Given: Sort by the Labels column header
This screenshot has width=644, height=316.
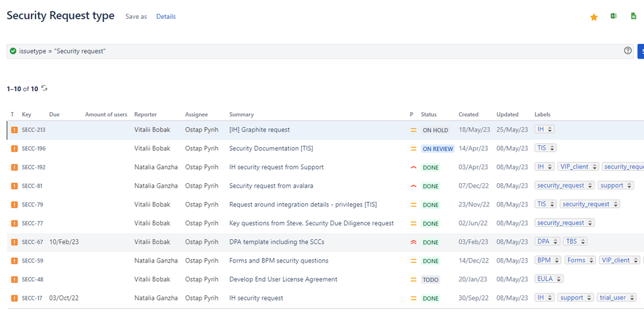Looking at the screenshot, I should pyautogui.click(x=542, y=115).
